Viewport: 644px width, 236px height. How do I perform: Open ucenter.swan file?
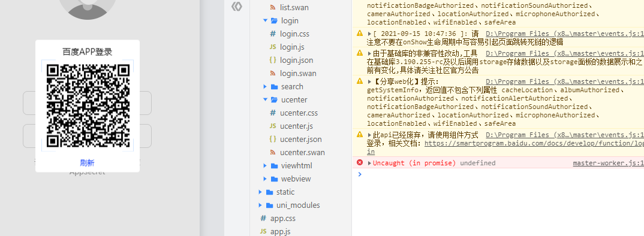(x=302, y=152)
